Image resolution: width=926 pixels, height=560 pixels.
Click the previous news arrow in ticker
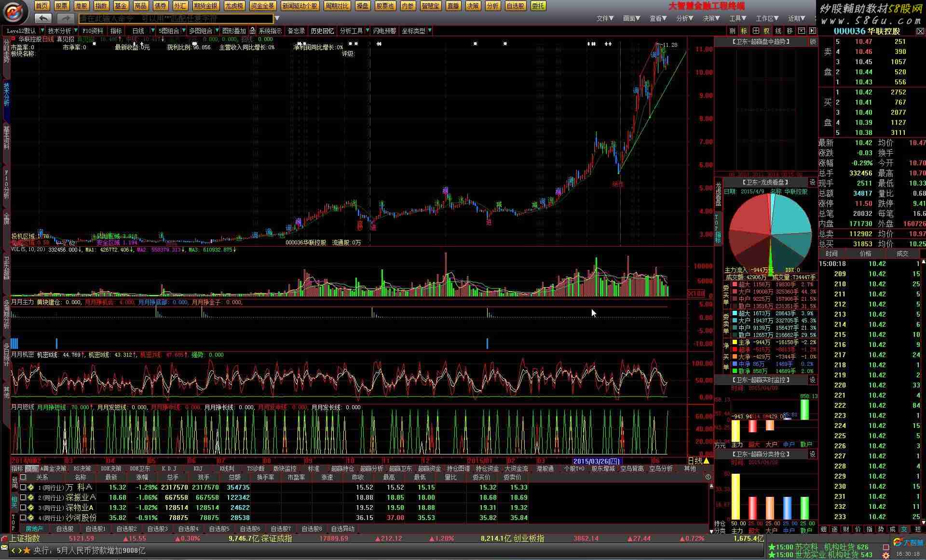[14, 550]
